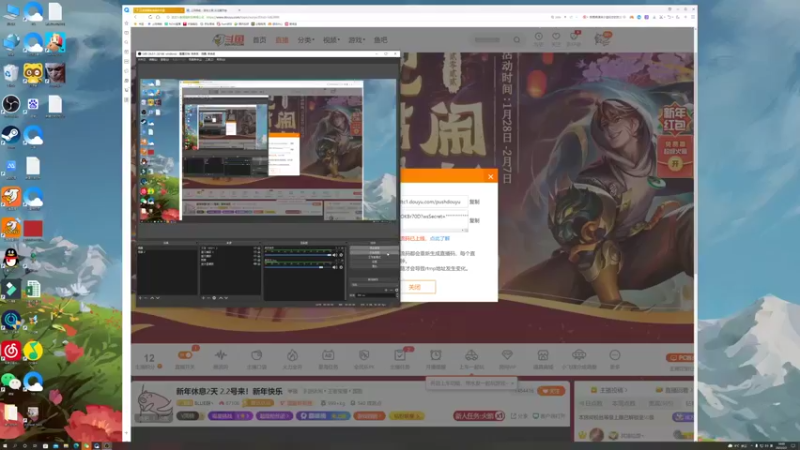800x450 pixels.
Task: Open NetEase Cloud Music desktop shortcut
Action: pyautogui.click(x=11, y=351)
